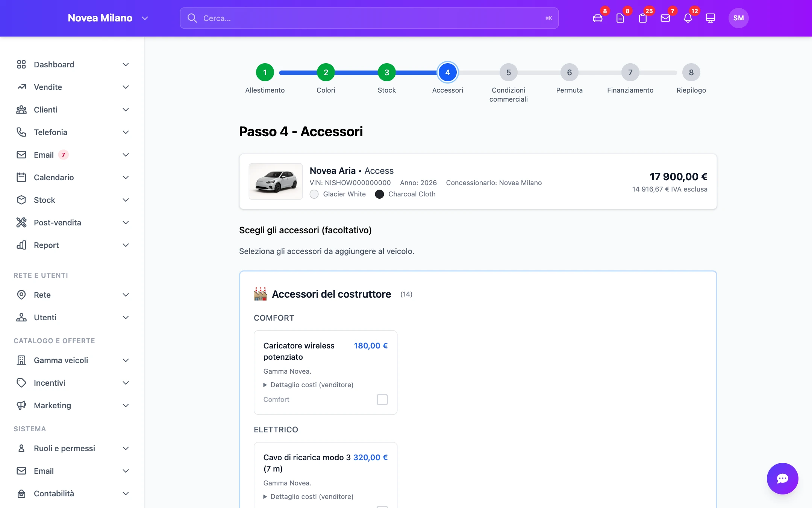Click the Dashboard grid icon in sidebar
This screenshot has width=812, height=508.
click(21, 64)
